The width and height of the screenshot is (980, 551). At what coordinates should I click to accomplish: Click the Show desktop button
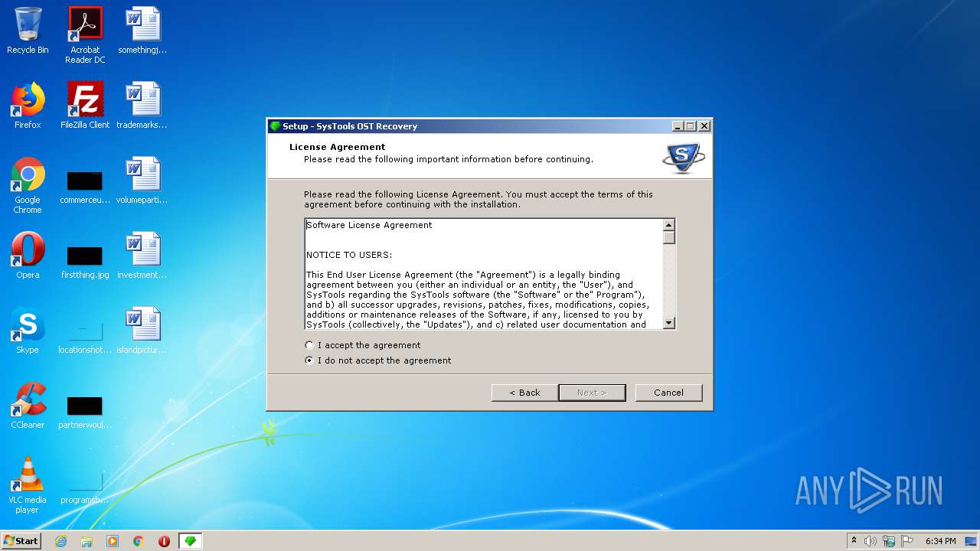tap(972, 541)
